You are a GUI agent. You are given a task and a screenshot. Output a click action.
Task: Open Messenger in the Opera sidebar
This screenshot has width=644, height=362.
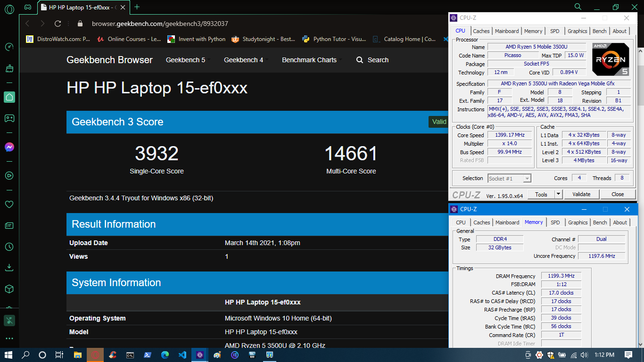tap(9, 147)
